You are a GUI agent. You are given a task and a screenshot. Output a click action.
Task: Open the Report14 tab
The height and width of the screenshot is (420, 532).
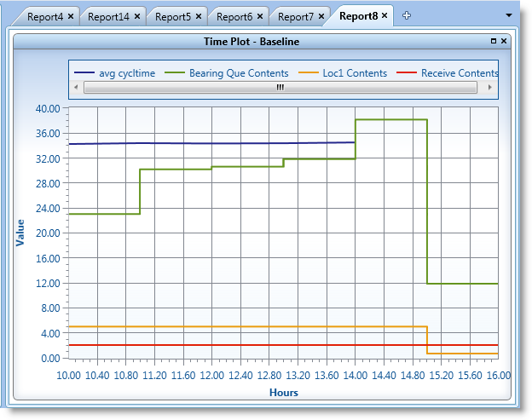click(108, 16)
